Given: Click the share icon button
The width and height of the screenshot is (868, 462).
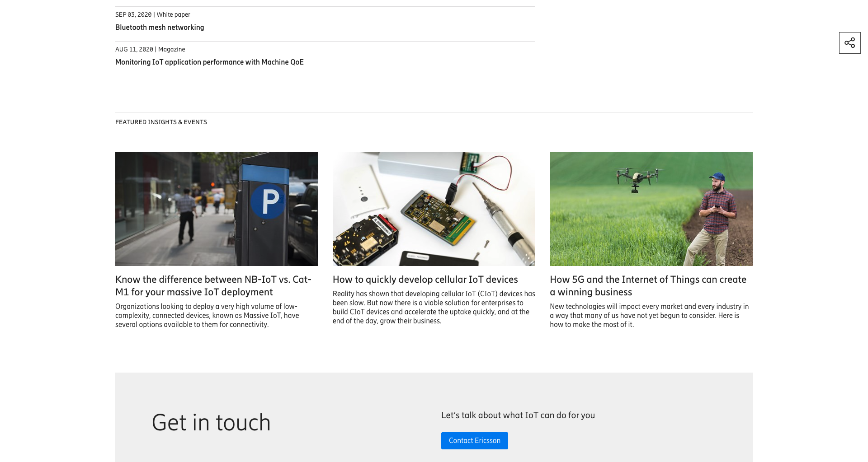Looking at the screenshot, I should [849, 43].
